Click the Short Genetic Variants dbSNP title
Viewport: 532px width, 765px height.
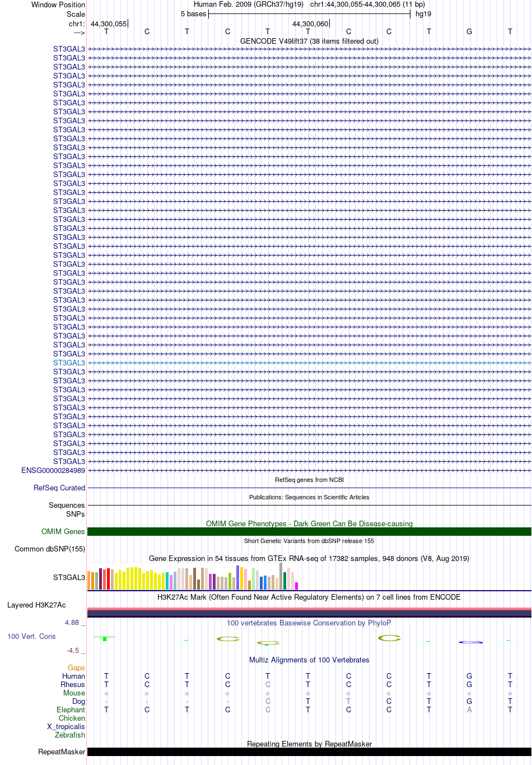click(x=309, y=541)
